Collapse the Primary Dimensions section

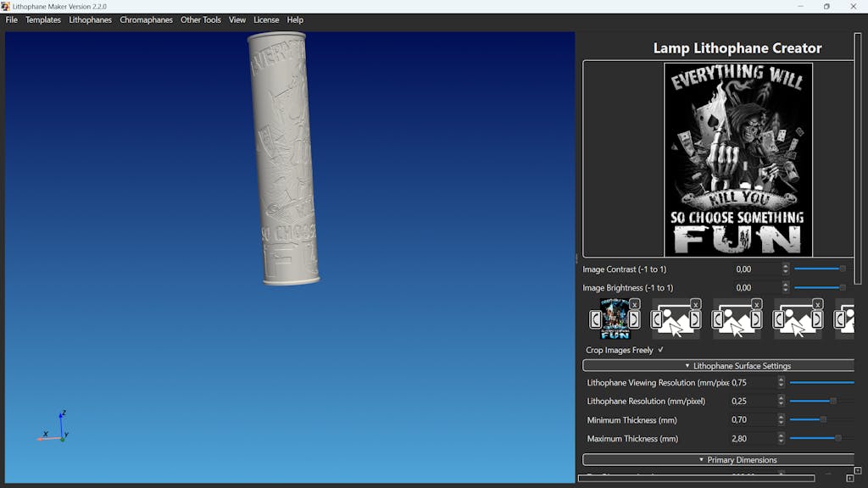(x=718, y=460)
